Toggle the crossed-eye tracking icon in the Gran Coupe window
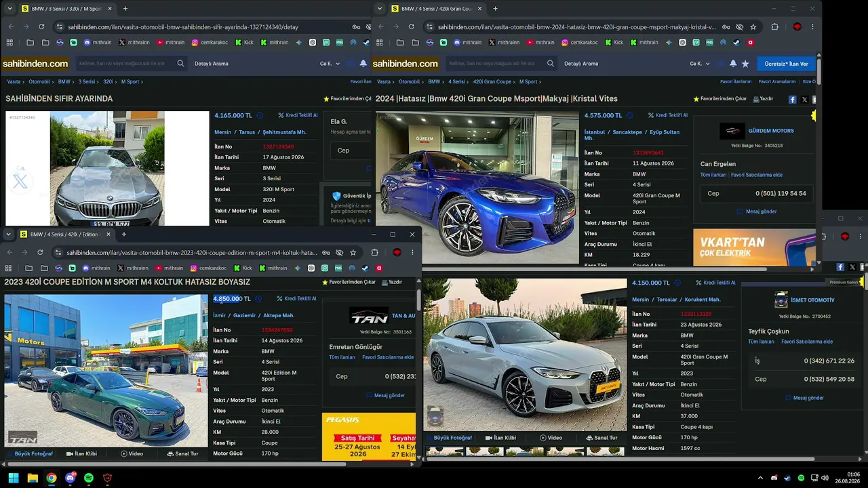Image resolution: width=868 pixels, height=488 pixels. [740, 27]
